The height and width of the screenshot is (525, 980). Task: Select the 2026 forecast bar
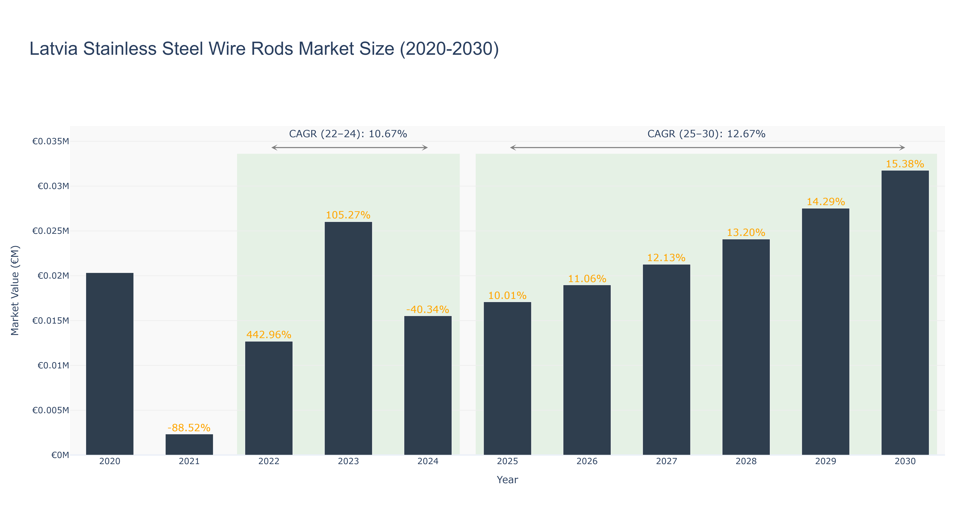tap(587, 370)
